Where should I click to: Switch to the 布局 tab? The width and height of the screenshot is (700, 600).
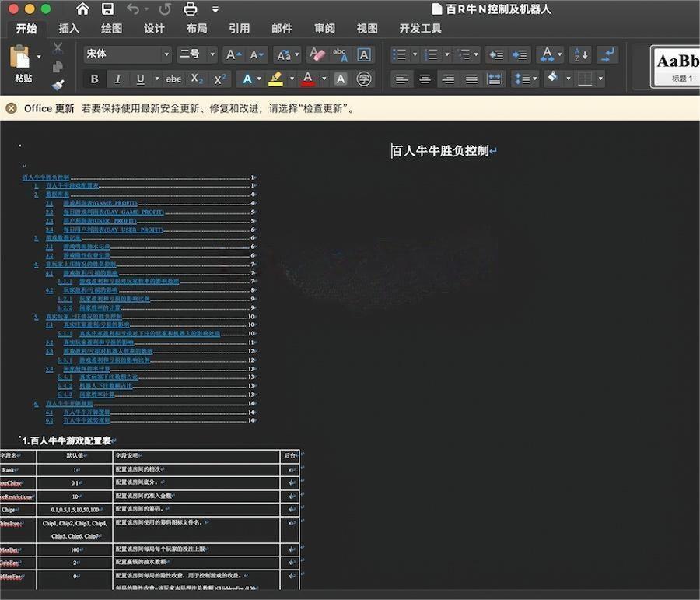click(197, 29)
